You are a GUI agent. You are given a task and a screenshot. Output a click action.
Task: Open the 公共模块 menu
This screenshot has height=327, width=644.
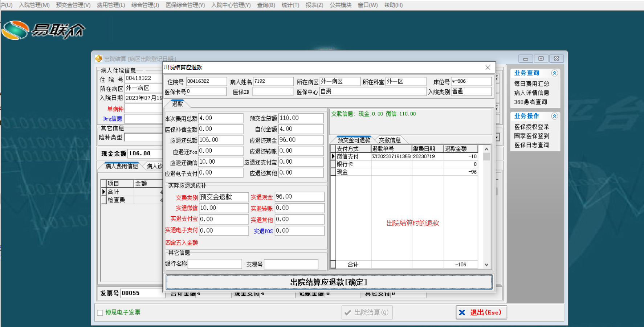(341, 5)
